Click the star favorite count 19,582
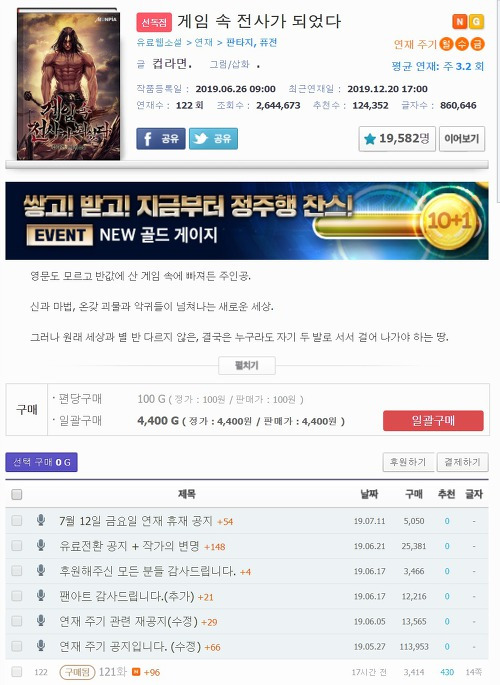The image size is (500, 685). tap(397, 139)
